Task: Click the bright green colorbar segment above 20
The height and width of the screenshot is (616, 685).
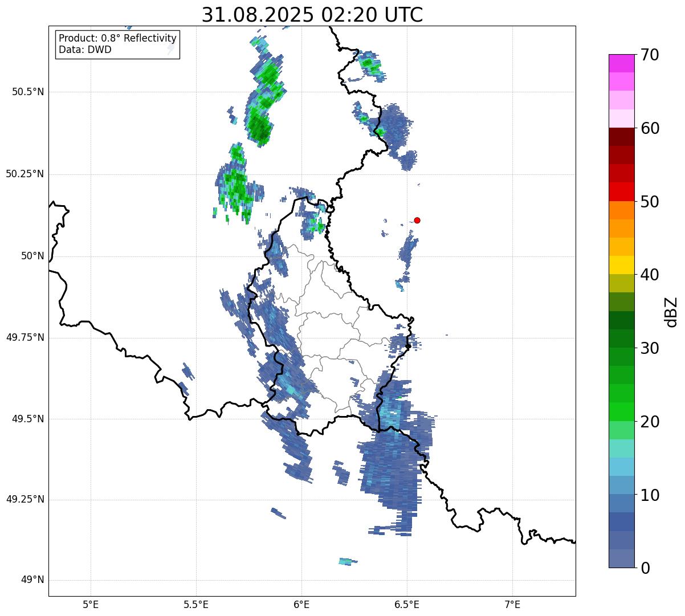Action: 622,411
